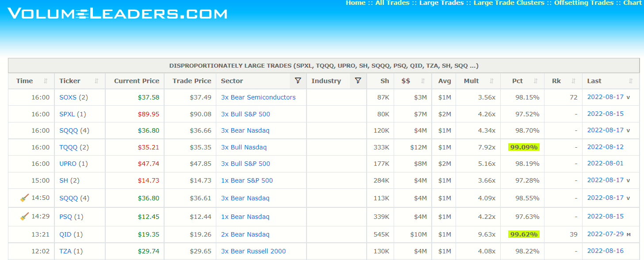Click the sort icon beside the Time header
The height and width of the screenshot is (260, 644).
tap(46, 81)
